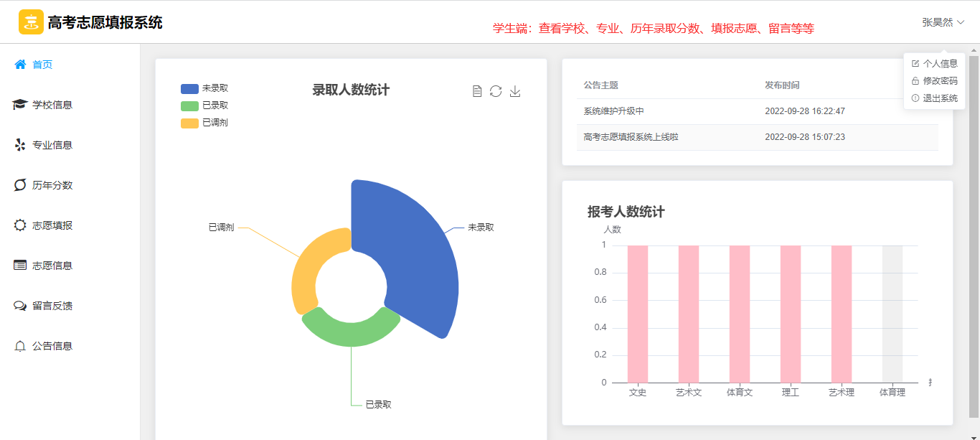Toggle the 未录取 legend item
This screenshot has height=440, width=980.
click(204, 88)
